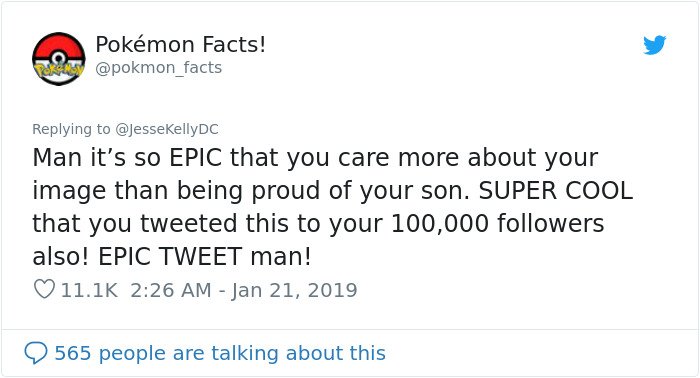This screenshot has height=378, width=700.
Task: Click "EPIC TWEET man!" closing line
Action: pos(204,256)
